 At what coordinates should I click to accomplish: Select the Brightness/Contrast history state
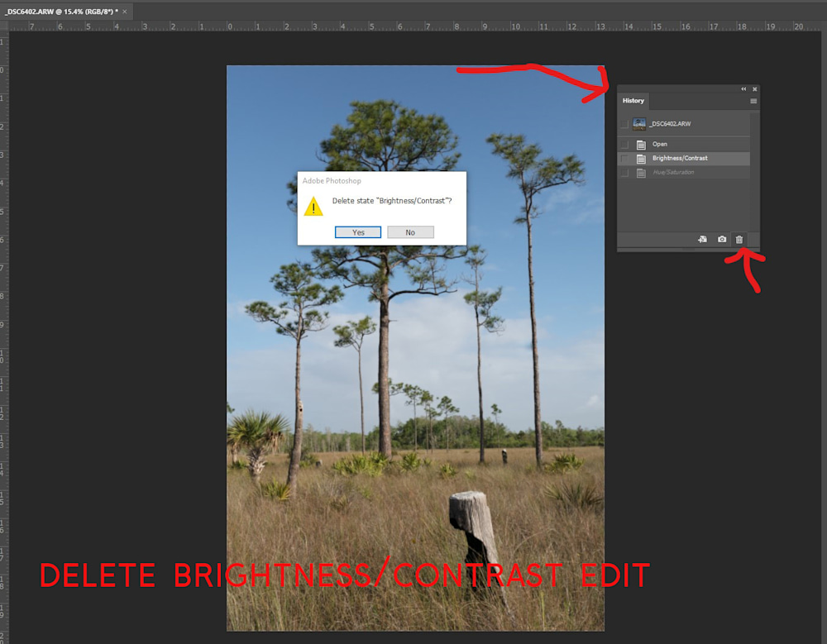(x=680, y=159)
